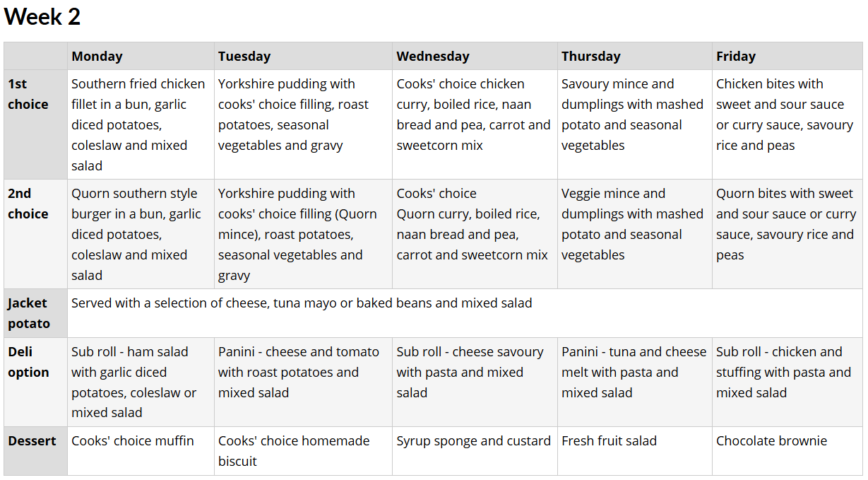The height and width of the screenshot is (480, 868).
Task: Select the Friday column header
Action: click(x=787, y=56)
